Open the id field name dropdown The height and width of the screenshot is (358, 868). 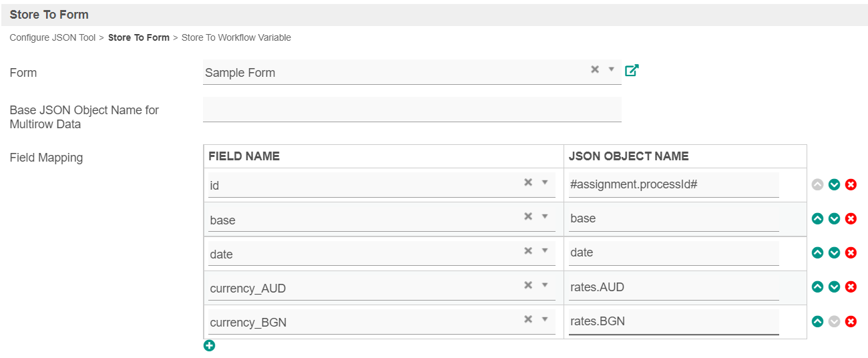pos(544,182)
